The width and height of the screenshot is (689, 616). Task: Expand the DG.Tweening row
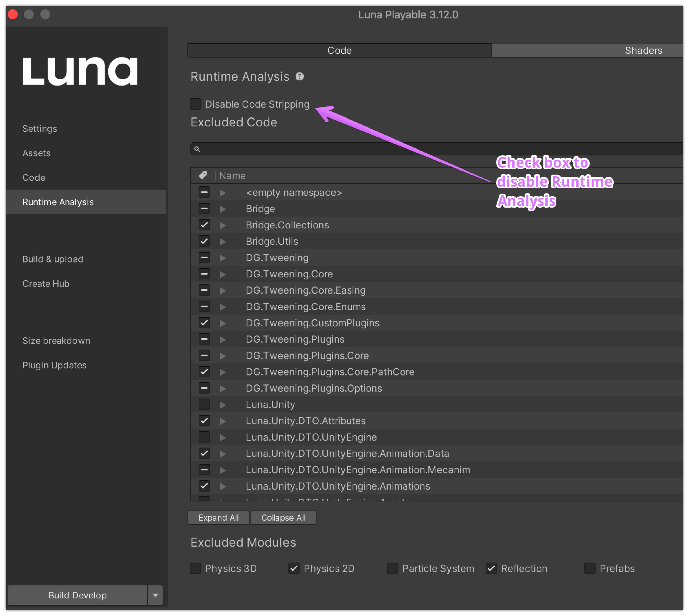223,258
